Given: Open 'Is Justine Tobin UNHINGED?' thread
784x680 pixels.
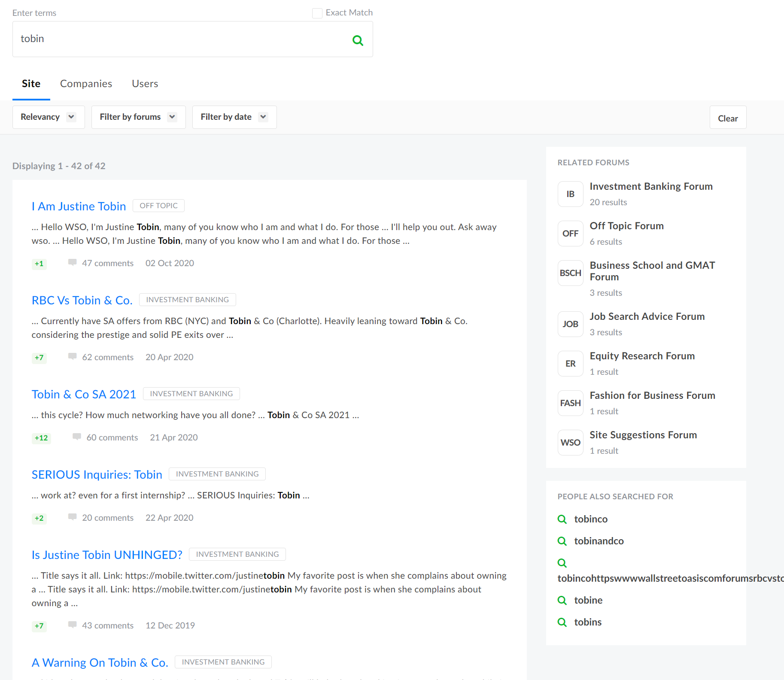Looking at the screenshot, I should [107, 555].
